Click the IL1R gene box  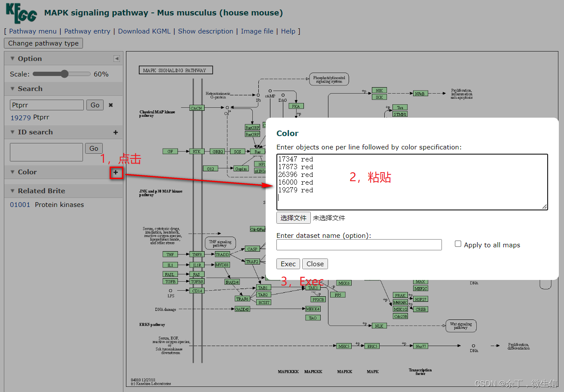click(x=197, y=265)
